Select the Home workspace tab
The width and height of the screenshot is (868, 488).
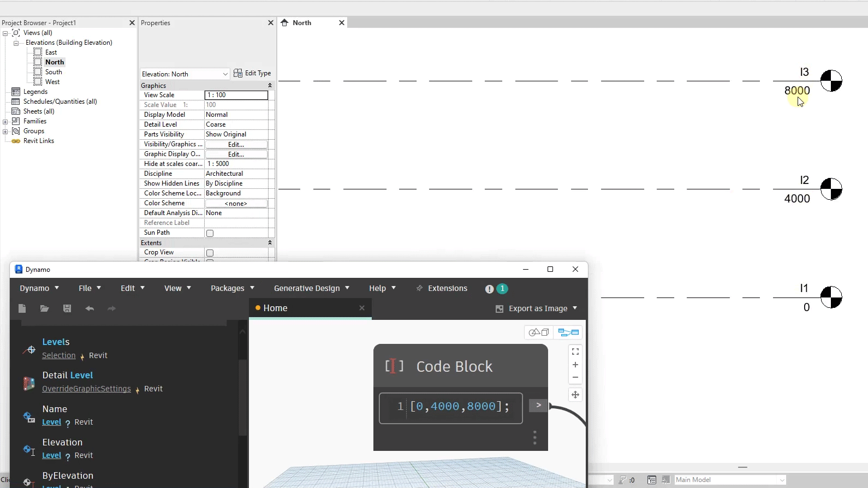310,308
